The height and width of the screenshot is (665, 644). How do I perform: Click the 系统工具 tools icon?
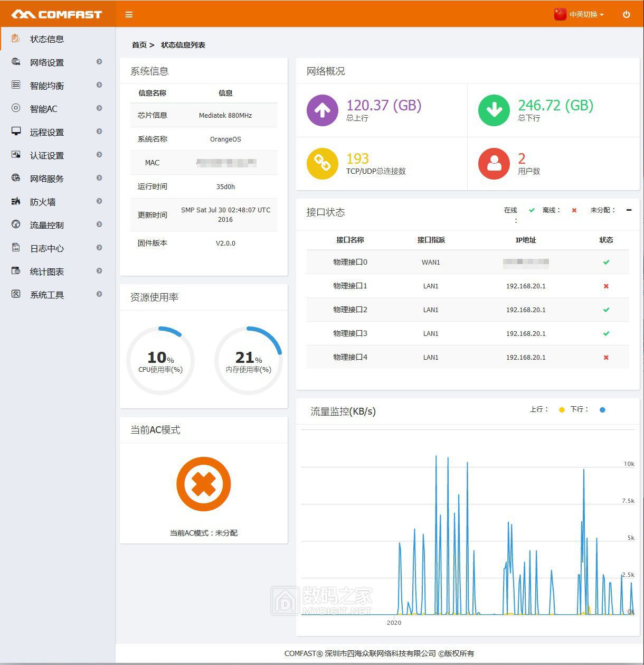point(16,294)
